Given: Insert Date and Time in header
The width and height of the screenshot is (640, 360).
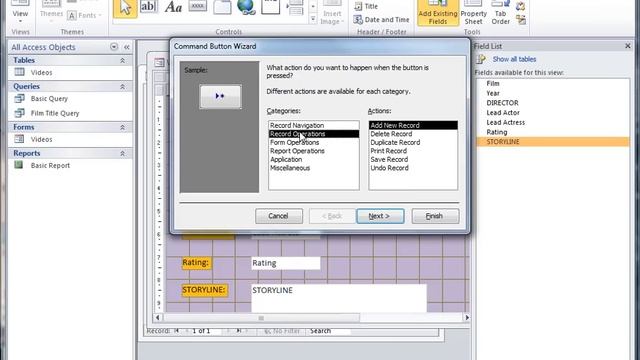Looking at the screenshot, I should pos(381,20).
